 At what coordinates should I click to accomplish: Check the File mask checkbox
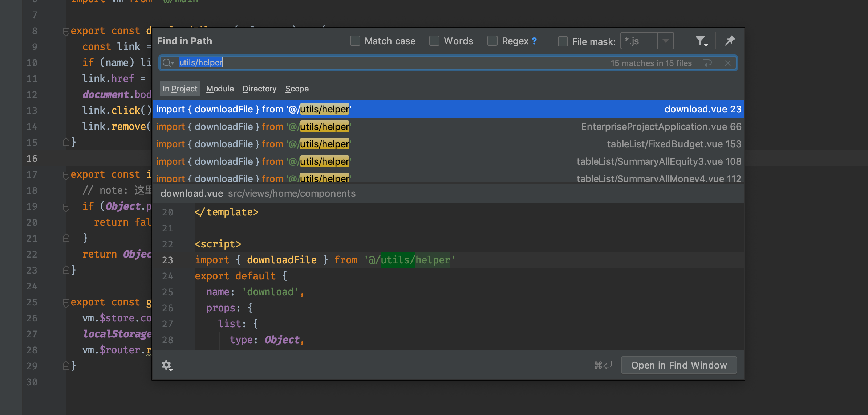click(x=563, y=41)
